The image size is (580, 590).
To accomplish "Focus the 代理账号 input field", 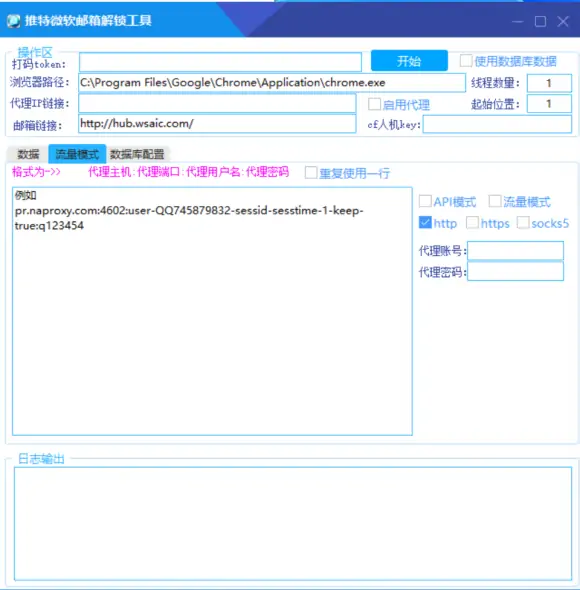I will pyautogui.click(x=515, y=251).
